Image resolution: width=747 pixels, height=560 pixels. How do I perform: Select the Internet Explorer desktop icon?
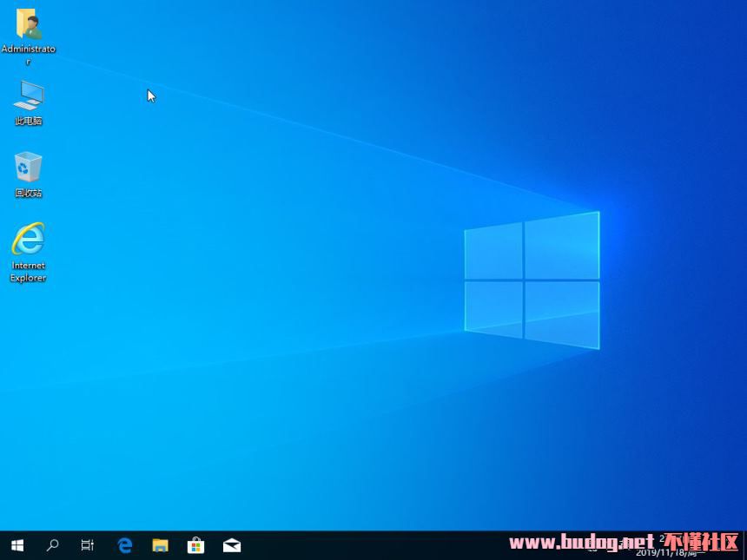tap(28, 239)
